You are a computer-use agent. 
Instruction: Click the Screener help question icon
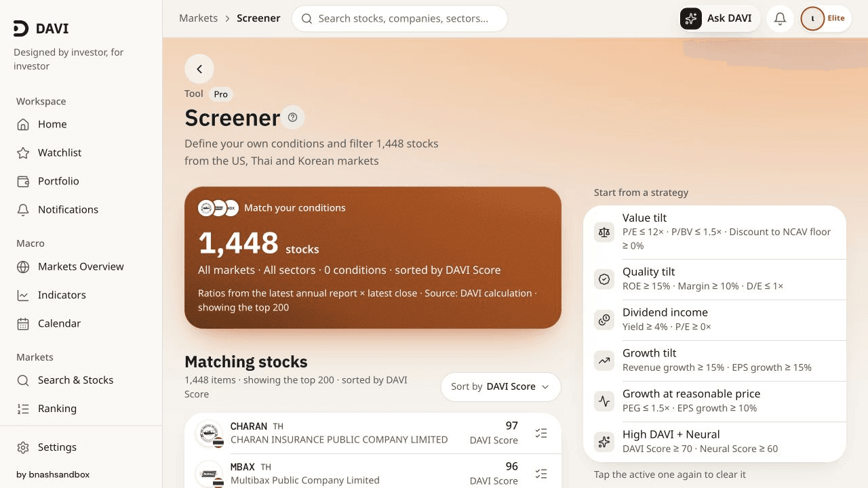coord(293,117)
